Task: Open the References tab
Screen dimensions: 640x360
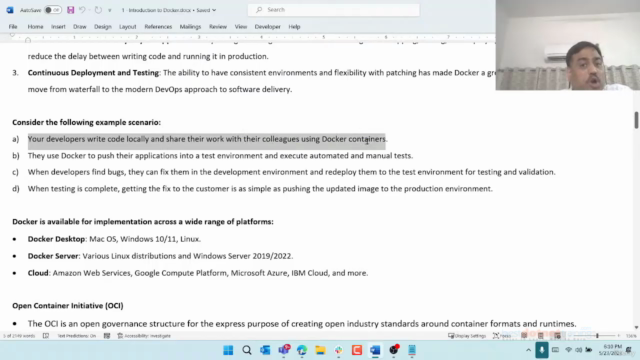Action: (158, 27)
